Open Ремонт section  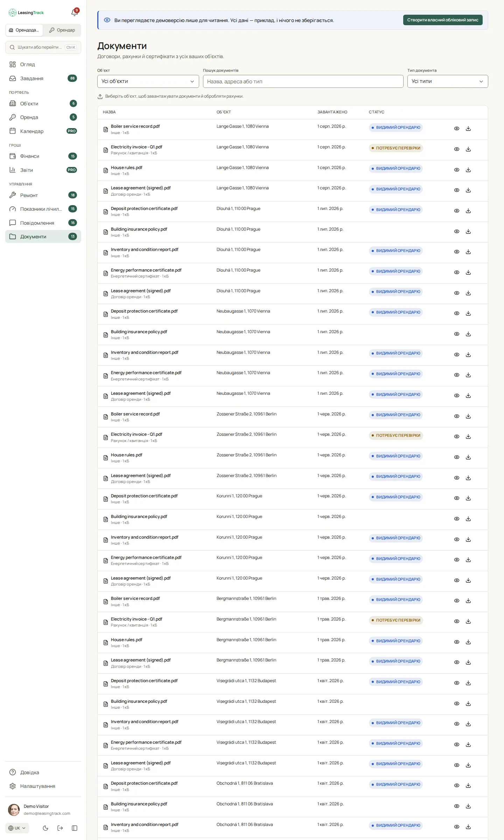pos(43,195)
